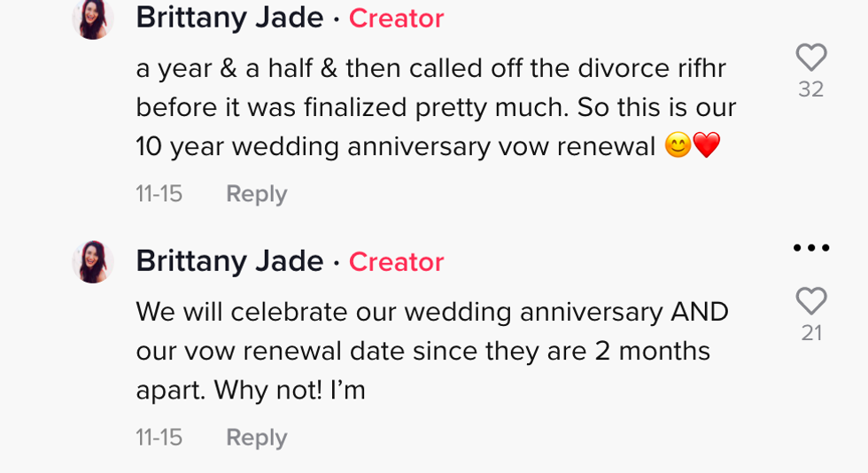868x473 pixels.
Task: Click the Creator badge on the bottom comment
Action: click(x=396, y=262)
